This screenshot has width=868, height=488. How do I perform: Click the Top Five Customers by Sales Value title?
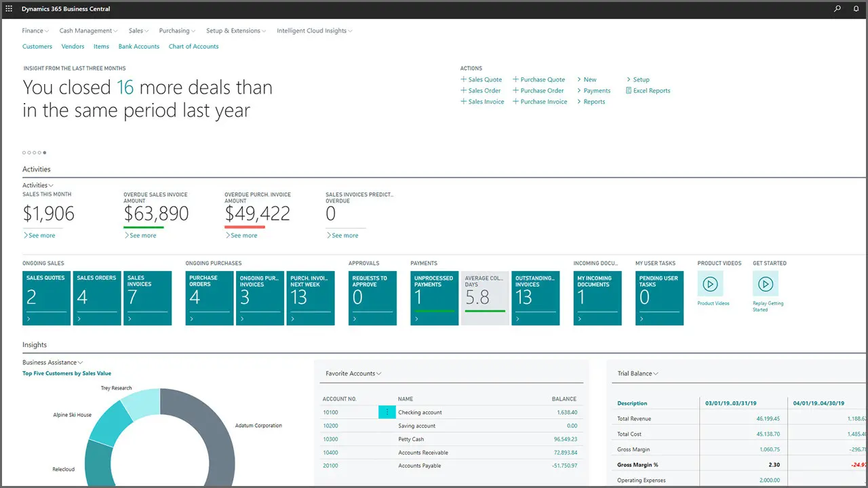coord(66,373)
